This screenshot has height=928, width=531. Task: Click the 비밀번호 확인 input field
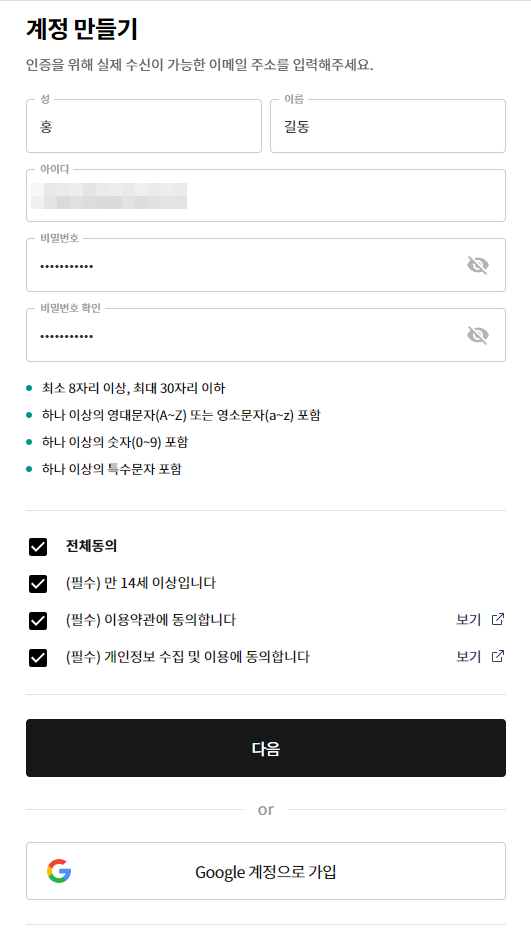(x=266, y=335)
